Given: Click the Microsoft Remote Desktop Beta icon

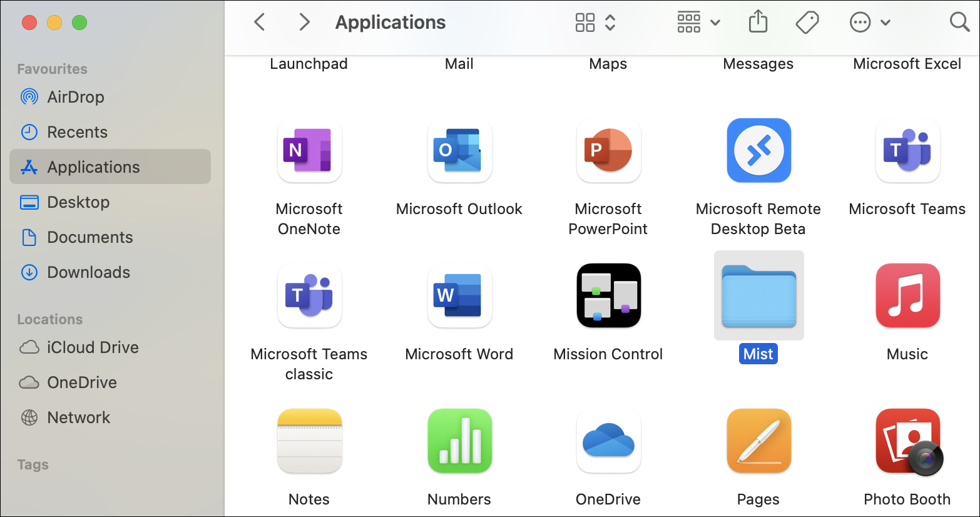Looking at the screenshot, I should coord(758,151).
